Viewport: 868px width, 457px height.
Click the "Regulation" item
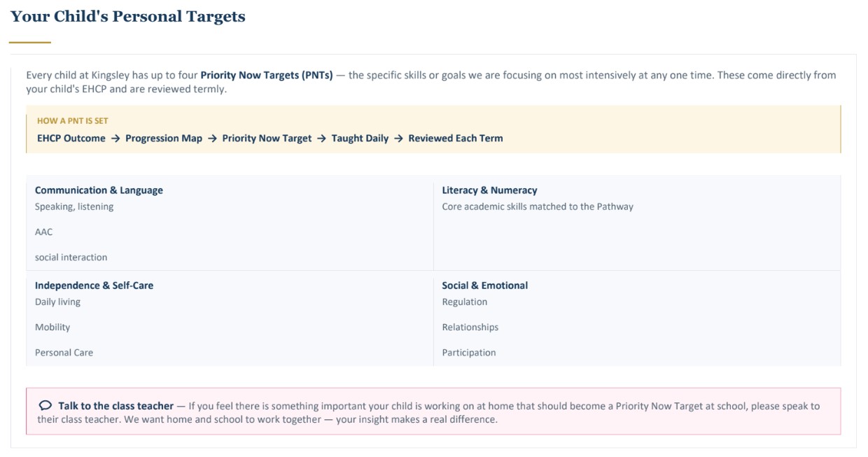(x=464, y=302)
